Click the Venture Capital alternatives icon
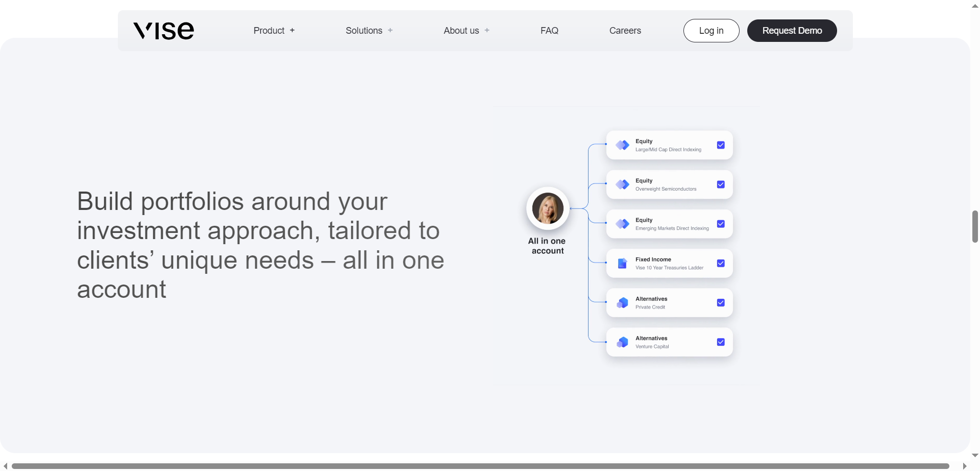This screenshot has height=471, width=980. coord(623,342)
